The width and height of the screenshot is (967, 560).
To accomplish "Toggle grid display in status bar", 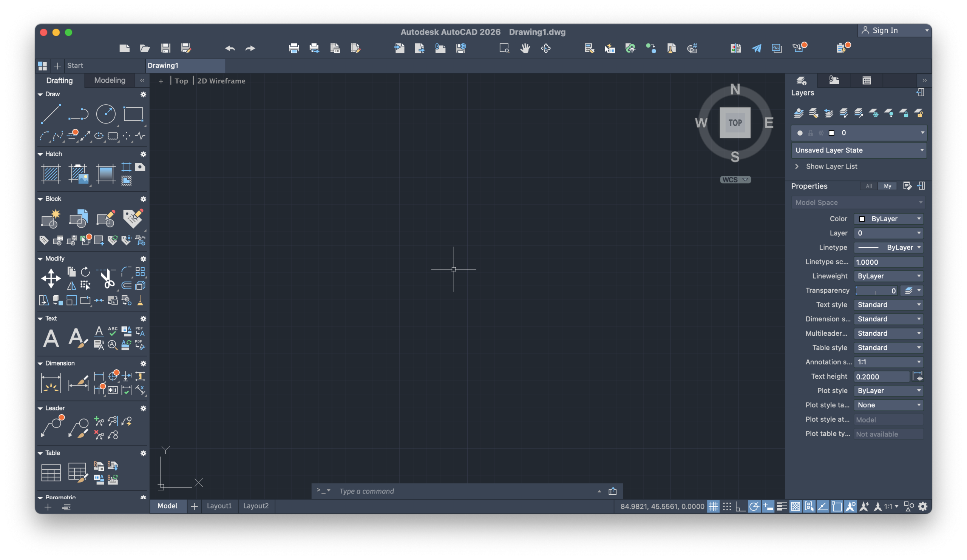I will 713,506.
